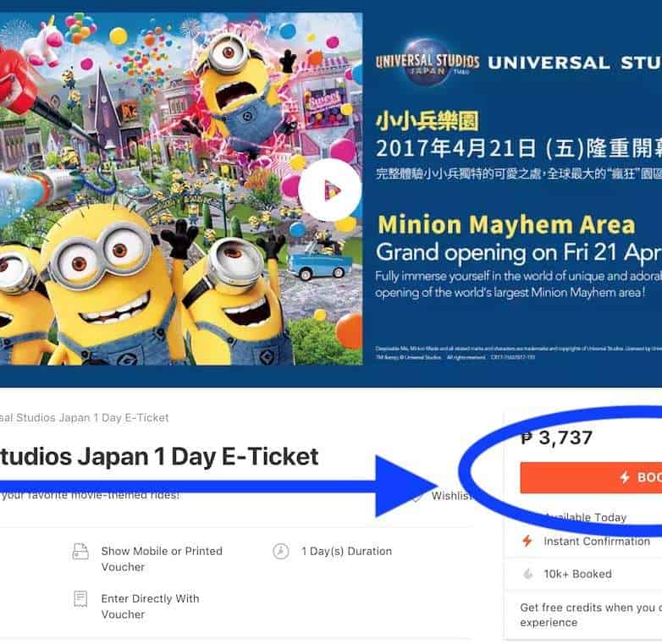Image resolution: width=662 pixels, height=644 pixels.
Task: Click the Universal Studios Japan globe logo
Action: tap(428, 63)
